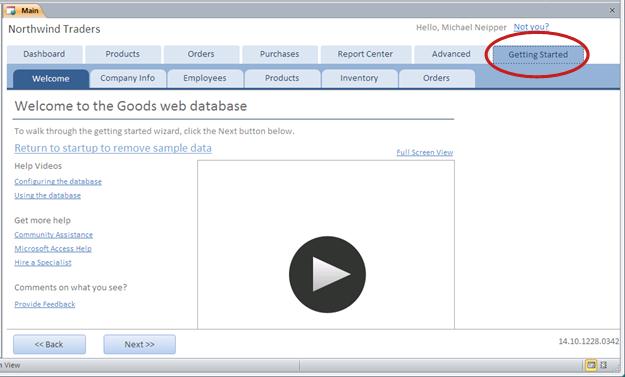Click the 'Get more help' label
Screen dimensions: 625x377
coord(42,220)
